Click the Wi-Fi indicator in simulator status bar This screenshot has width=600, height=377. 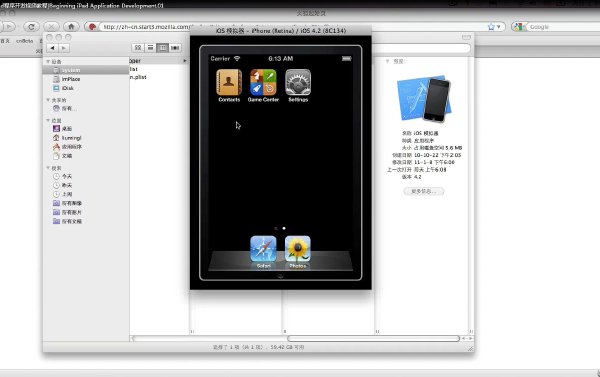point(237,59)
